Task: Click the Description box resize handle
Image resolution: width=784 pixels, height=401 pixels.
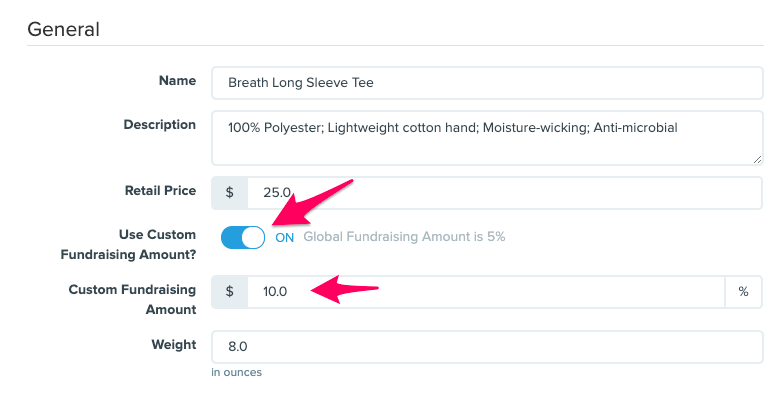Action: coord(757,158)
